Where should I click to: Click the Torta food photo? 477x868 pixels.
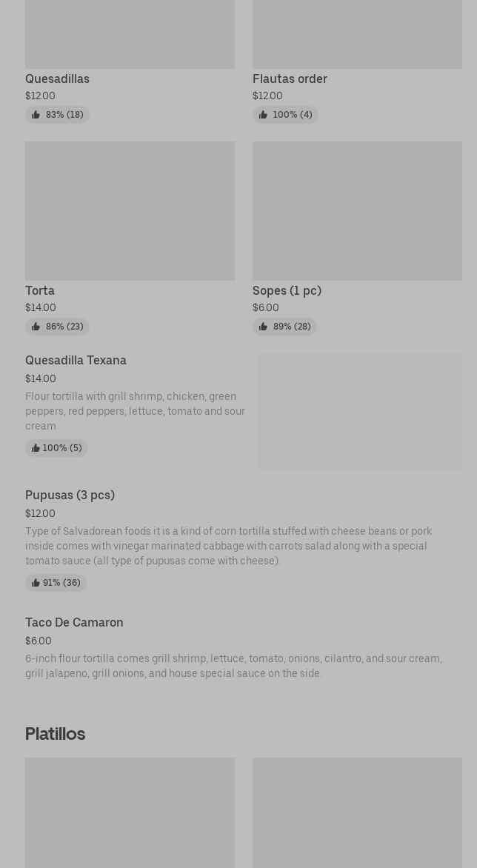[130, 211]
